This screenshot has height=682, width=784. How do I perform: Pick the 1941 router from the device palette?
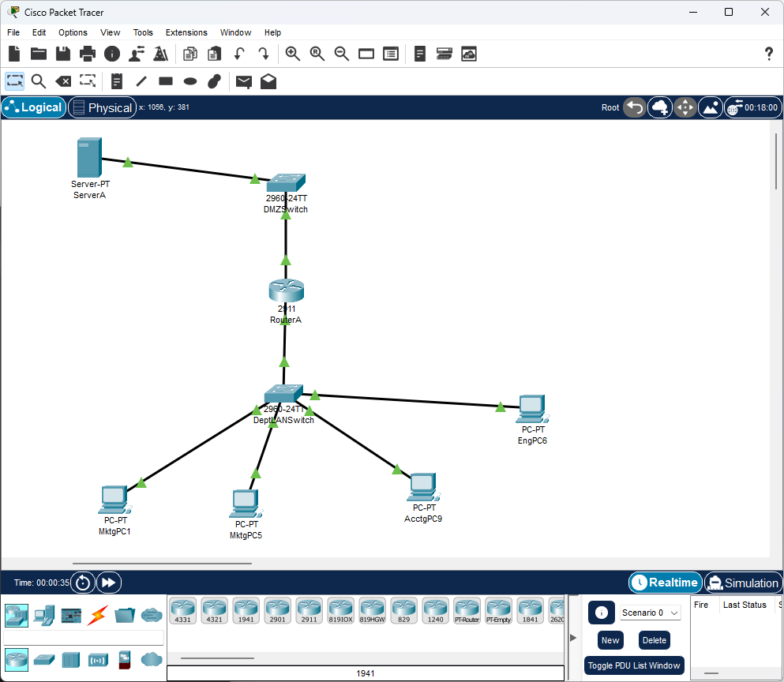point(246,610)
